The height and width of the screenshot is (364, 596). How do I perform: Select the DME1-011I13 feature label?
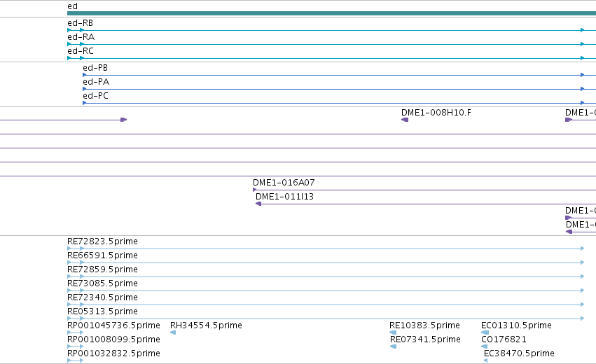point(284,197)
